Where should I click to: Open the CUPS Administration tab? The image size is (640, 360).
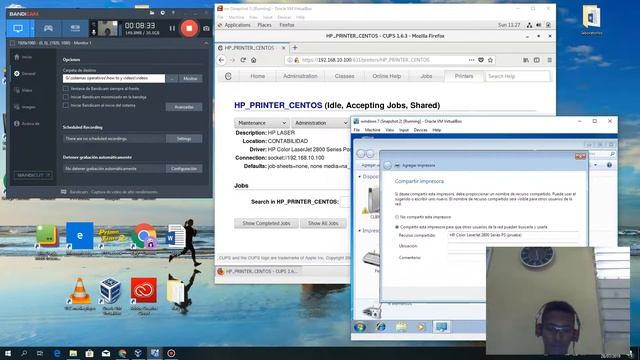pos(300,76)
